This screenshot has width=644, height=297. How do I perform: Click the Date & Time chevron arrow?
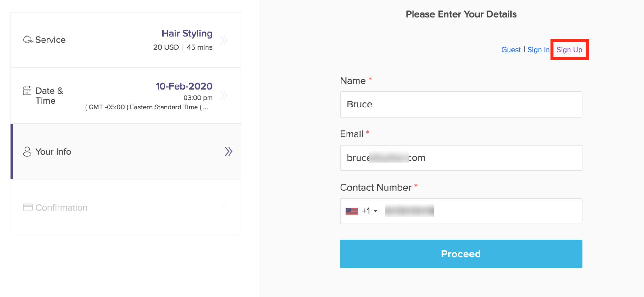pyautogui.click(x=224, y=96)
